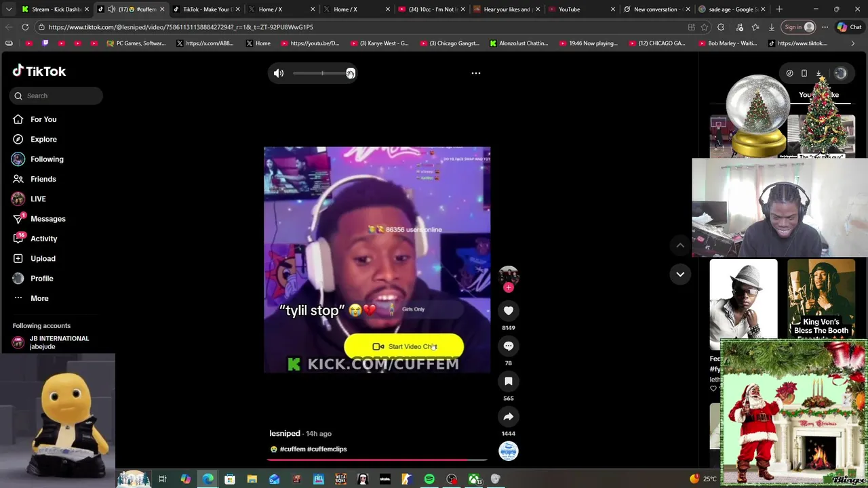Open your Profile page
868x488 pixels.
41,279
